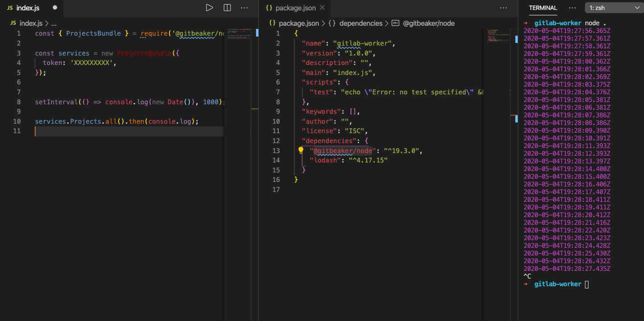
Task: Click the minimap in the package.json editor
Action: coord(497,36)
